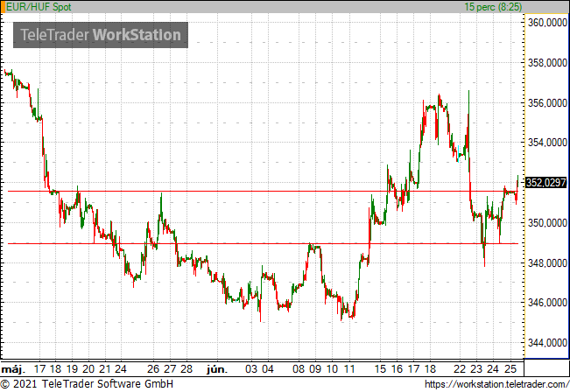Click the 26 date label on the time axis
This screenshot has width=570, height=392.
click(153, 369)
